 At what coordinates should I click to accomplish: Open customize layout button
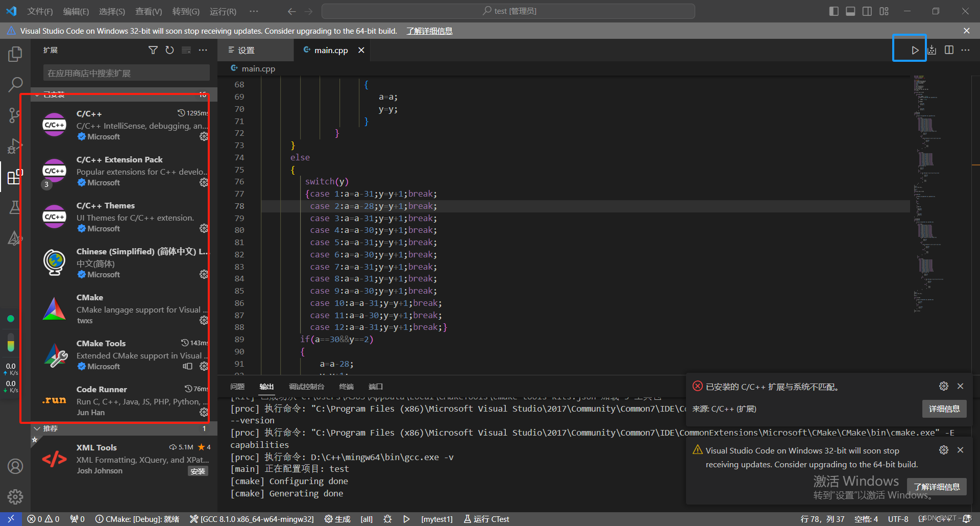click(x=884, y=11)
